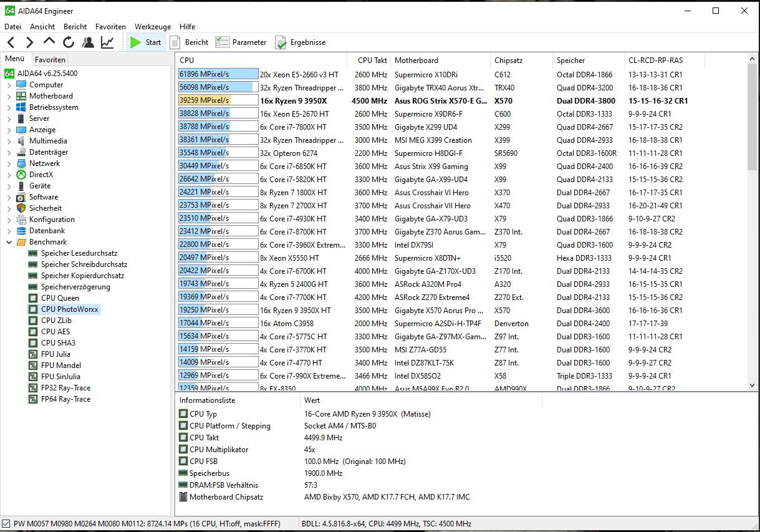The height and width of the screenshot is (532, 760).
Task: Select the Software icon in the tree
Action: [22, 197]
